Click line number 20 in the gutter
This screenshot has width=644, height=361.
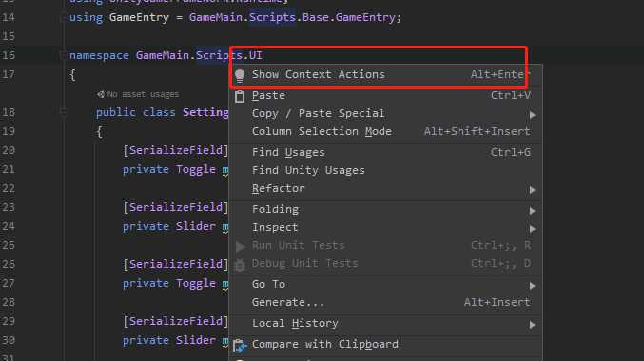click(9, 150)
